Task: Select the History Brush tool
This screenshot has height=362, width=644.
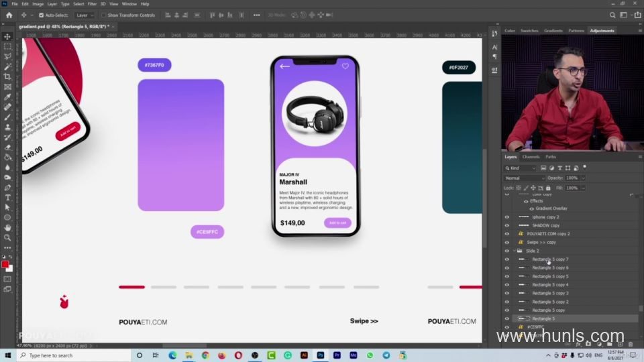Action: click(7, 137)
